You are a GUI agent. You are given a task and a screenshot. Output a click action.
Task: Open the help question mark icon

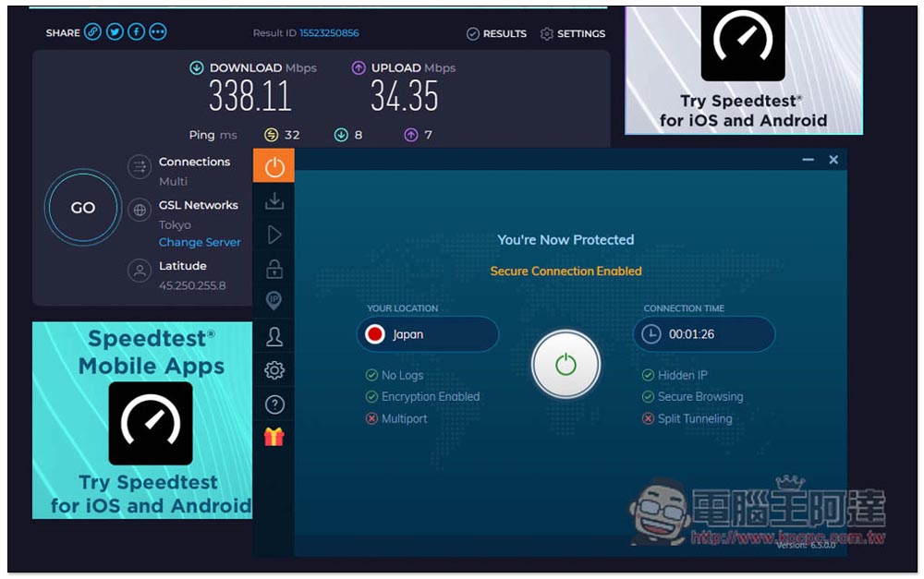coord(274,404)
